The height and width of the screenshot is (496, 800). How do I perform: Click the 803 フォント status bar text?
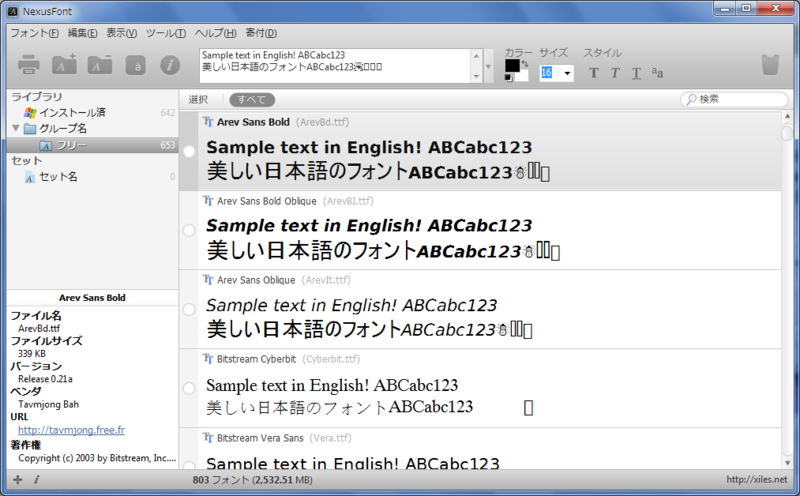click(x=253, y=480)
